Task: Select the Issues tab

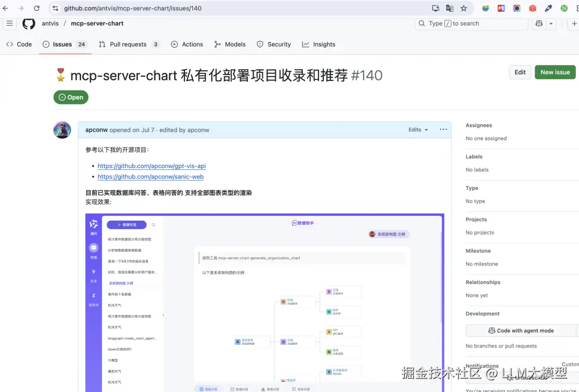Action: click(x=65, y=44)
